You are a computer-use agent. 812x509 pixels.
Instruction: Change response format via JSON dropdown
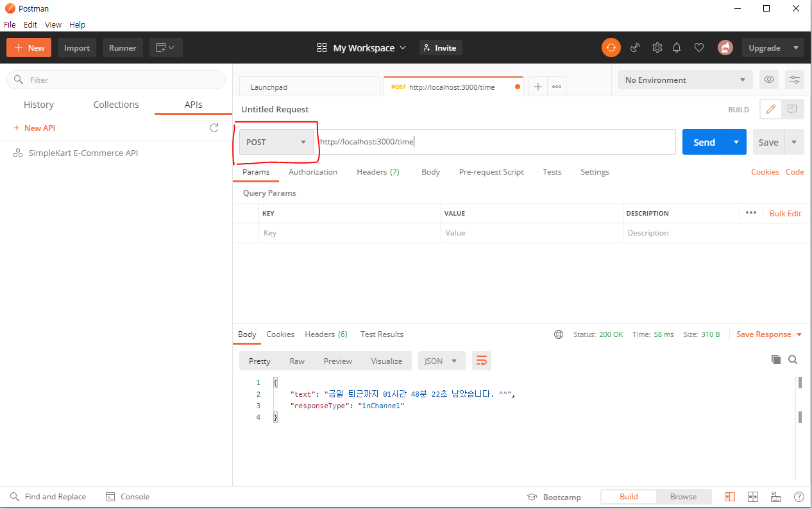[x=441, y=360]
